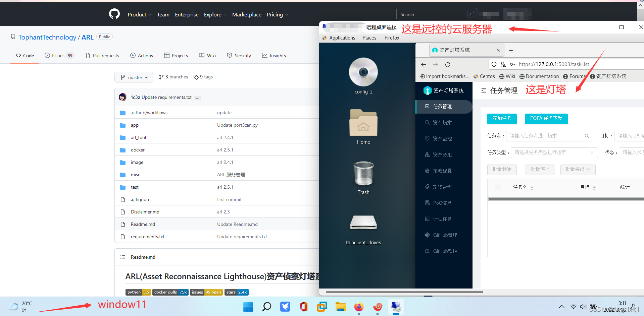This screenshot has width=644, height=316.
Task: Open the Home folder icon on remote desktop
Action: (x=363, y=123)
